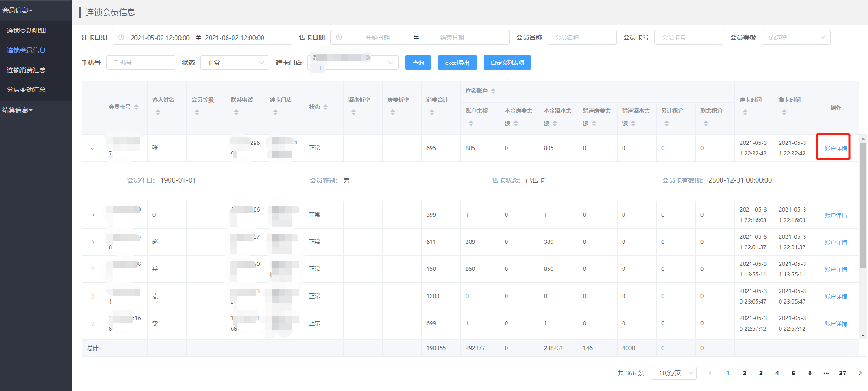Open 10条/页 page size dropdown
The image size is (868, 391).
(673, 373)
